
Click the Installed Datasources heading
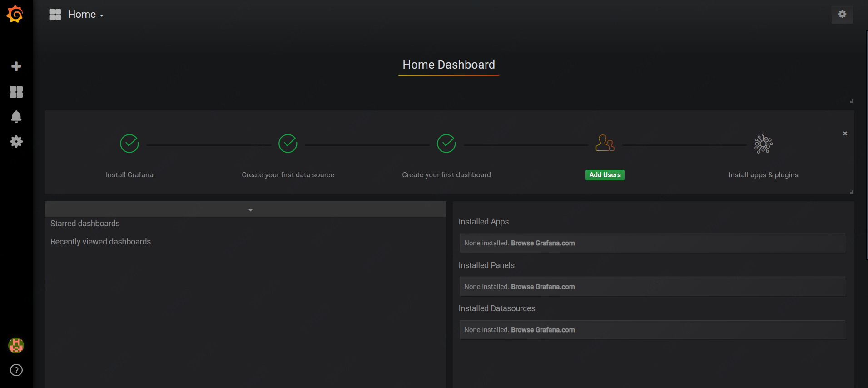pos(497,308)
